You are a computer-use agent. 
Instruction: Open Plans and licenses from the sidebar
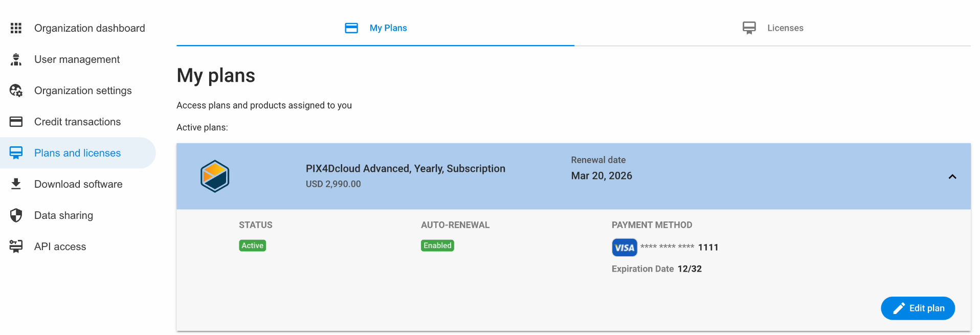pos(77,152)
